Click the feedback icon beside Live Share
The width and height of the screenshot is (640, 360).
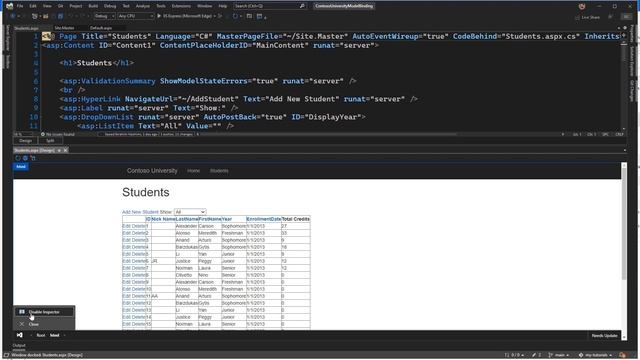pyautogui.click(x=610, y=17)
